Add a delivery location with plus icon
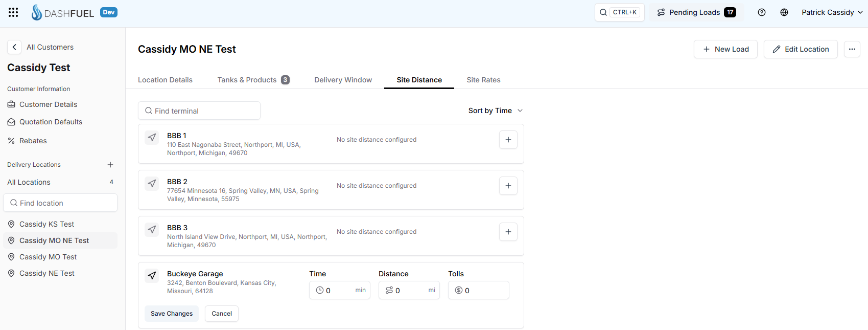Viewport: 868px width, 330px height. click(x=110, y=165)
